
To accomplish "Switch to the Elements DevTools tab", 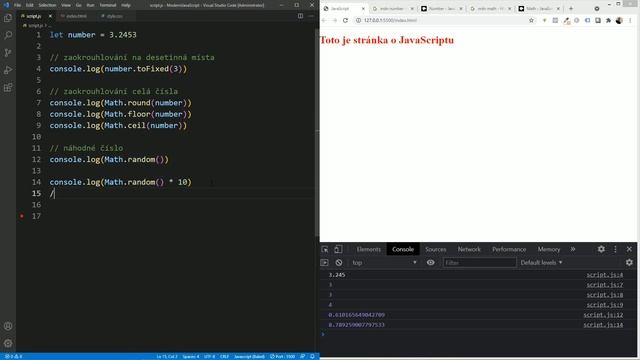I will tap(368, 249).
